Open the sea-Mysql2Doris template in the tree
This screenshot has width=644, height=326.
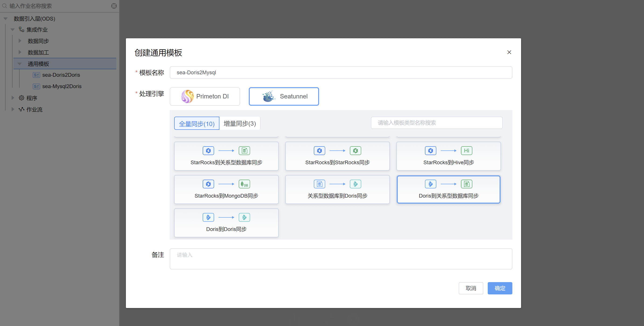[x=62, y=87]
